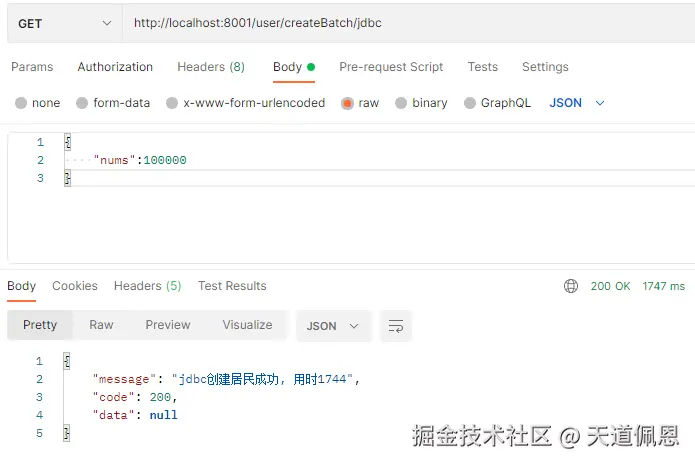This screenshot has height=464, width=695.
Task: Select the form-data radio option
Action: tap(82, 103)
